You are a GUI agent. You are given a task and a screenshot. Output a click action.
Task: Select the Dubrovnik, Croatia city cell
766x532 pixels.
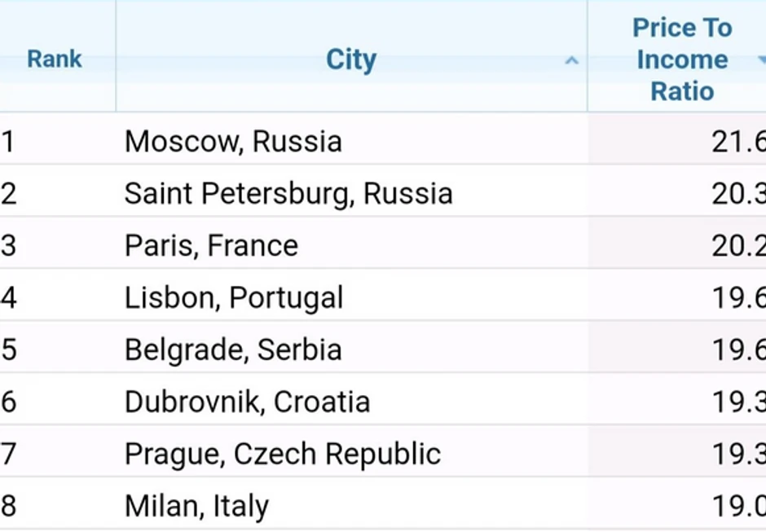click(247, 402)
